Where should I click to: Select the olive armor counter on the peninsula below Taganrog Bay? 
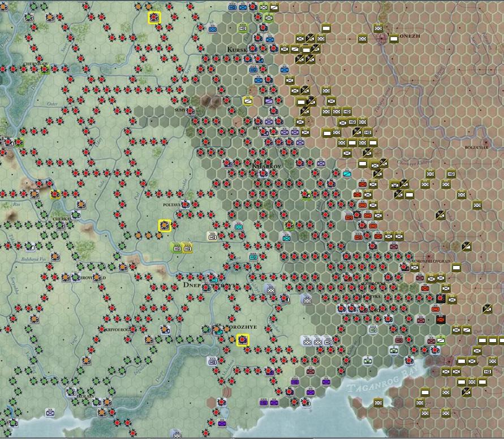pyautogui.click(x=378, y=403)
